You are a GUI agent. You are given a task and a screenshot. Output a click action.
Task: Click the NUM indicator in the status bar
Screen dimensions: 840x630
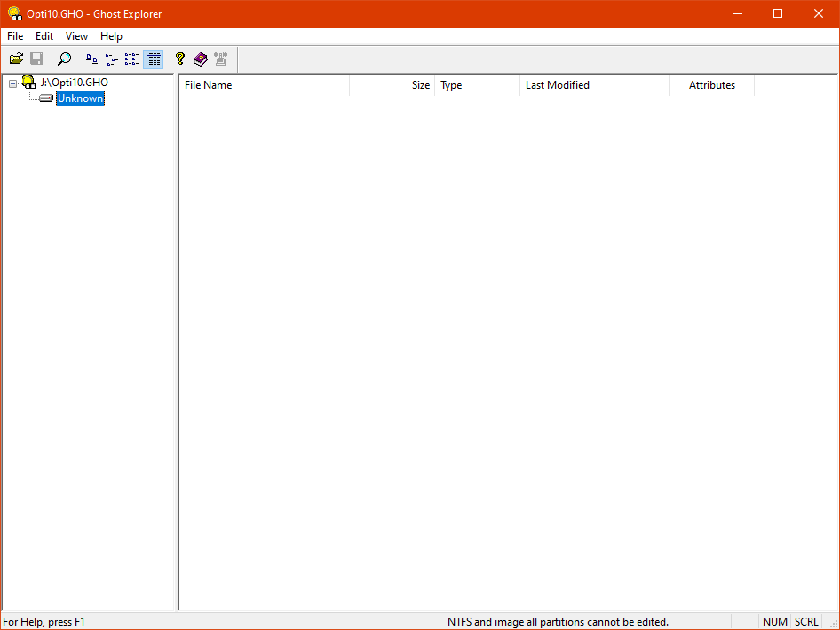coord(774,622)
